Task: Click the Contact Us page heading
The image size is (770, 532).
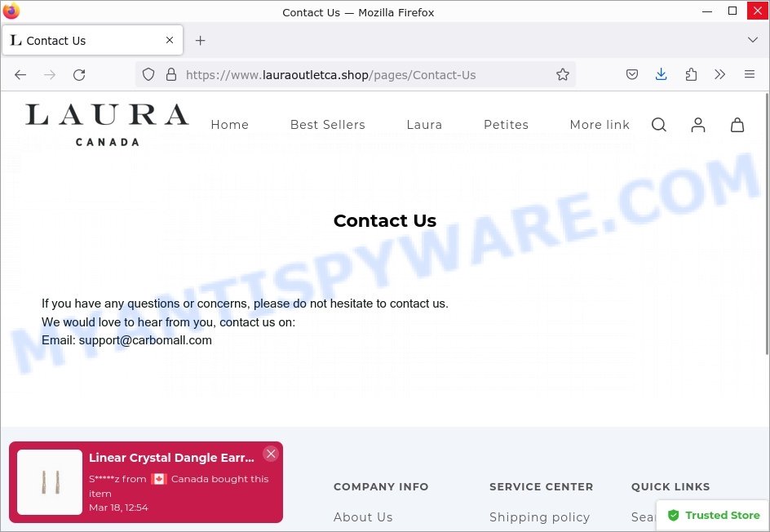Action: pos(385,220)
